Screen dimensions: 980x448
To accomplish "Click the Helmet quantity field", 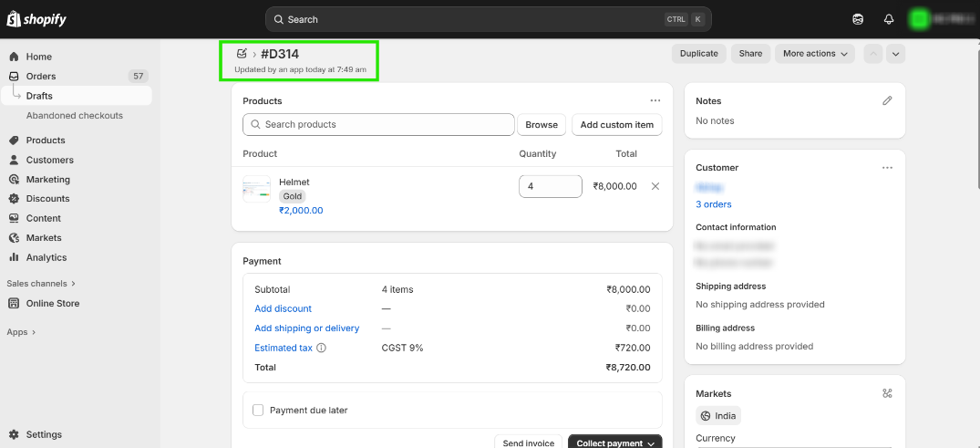I will click(550, 186).
